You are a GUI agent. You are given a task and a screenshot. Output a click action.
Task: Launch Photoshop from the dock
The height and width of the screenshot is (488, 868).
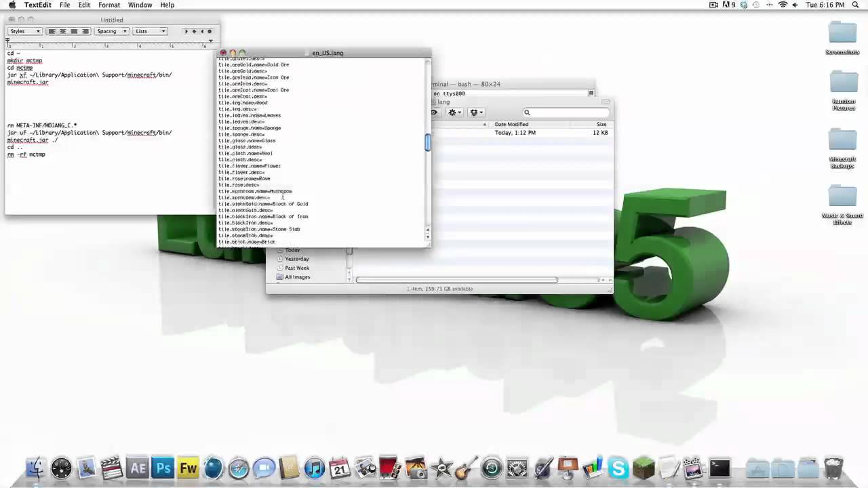coord(163,468)
